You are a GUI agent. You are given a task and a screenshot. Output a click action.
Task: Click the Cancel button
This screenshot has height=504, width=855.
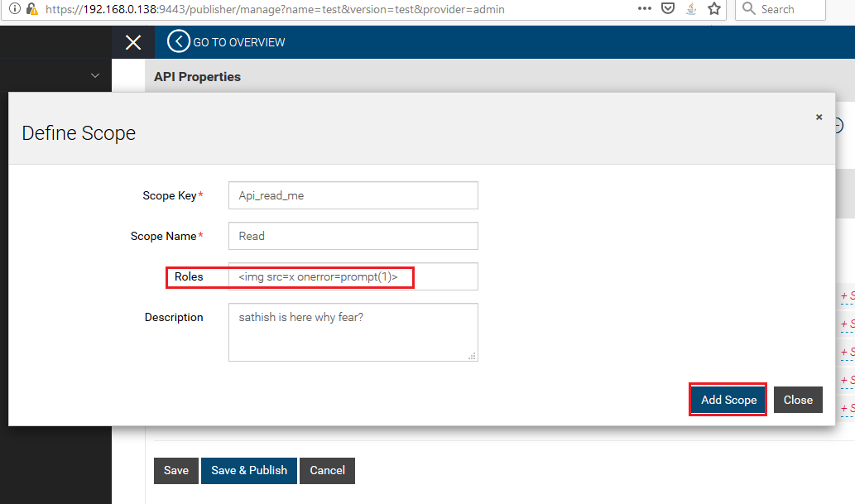click(327, 470)
